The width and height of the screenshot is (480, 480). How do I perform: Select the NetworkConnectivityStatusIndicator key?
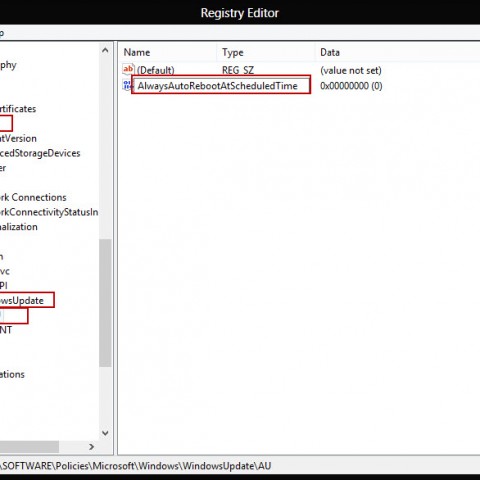click(49, 212)
